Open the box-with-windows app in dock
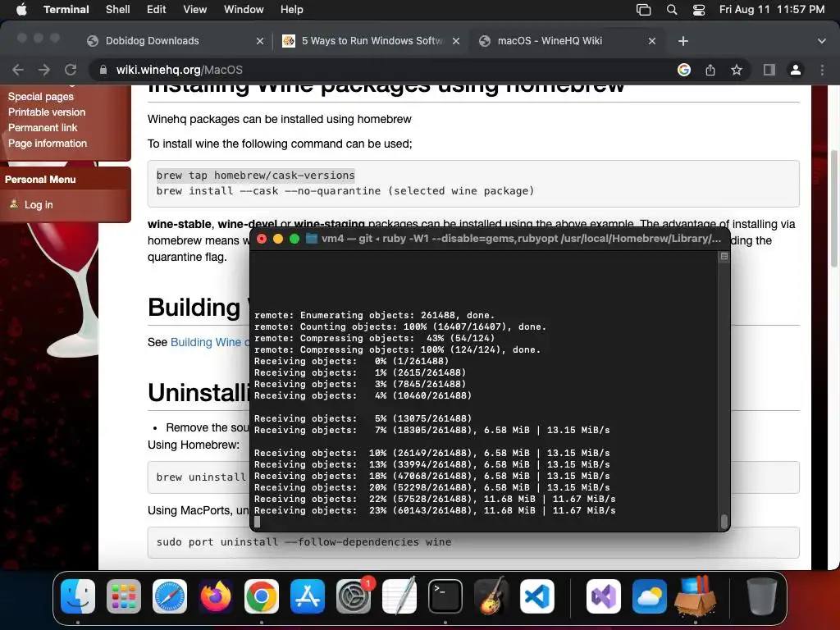 (696, 596)
